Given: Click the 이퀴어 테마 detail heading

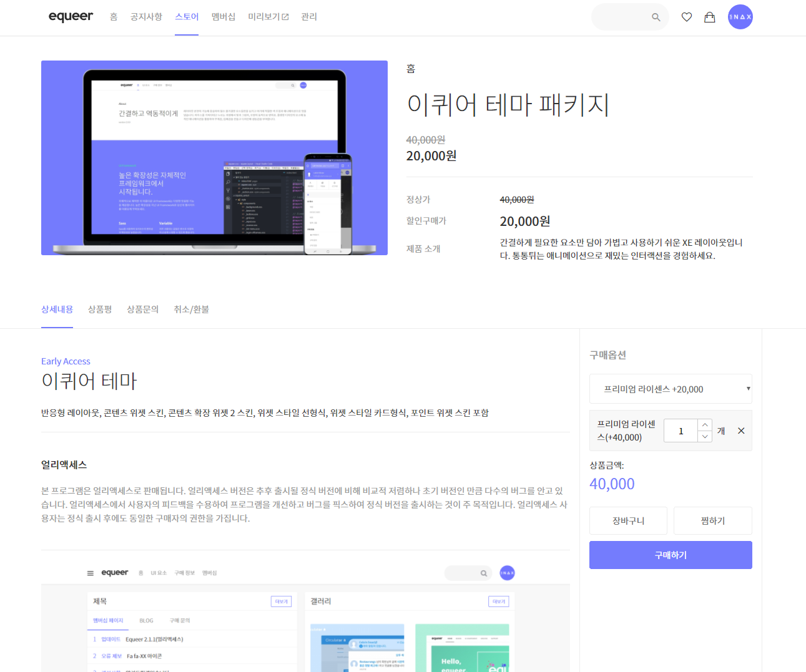Looking at the screenshot, I should (89, 381).
